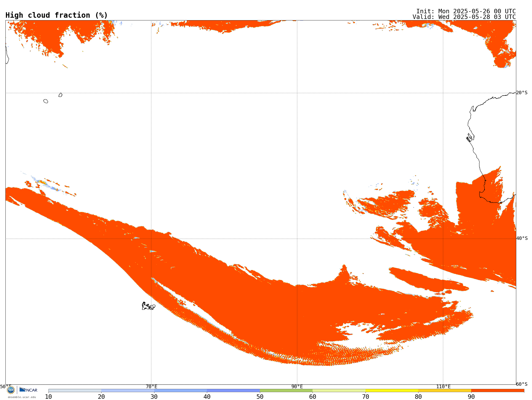The width and height of the screenshot is (532, 400).
Task: Click the NSF logo icon
Action: pyautogui.click(x=11, y=390)
